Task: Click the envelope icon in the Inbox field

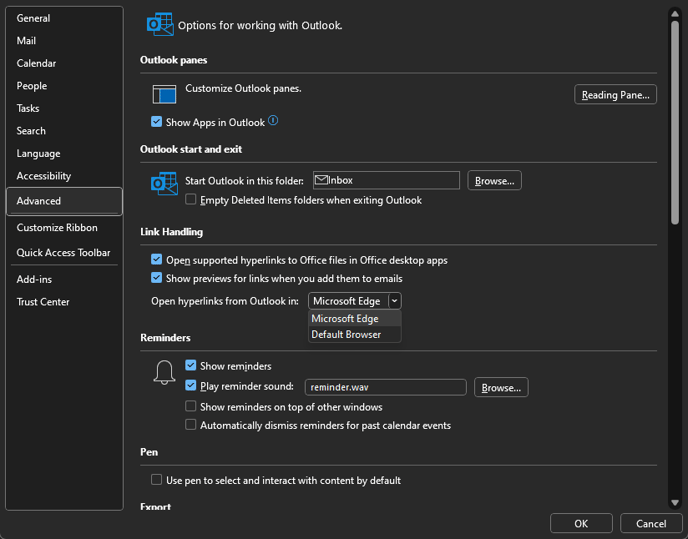Action: coord(321,180)
